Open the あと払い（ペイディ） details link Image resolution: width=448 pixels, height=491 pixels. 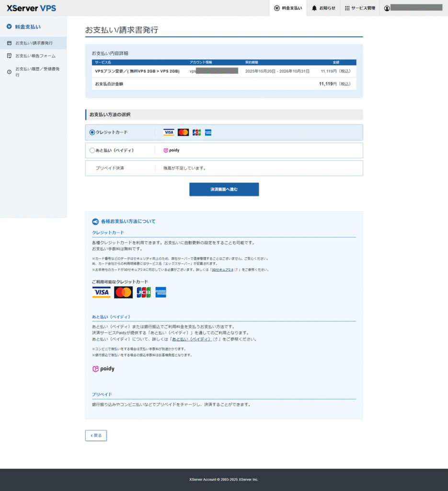(x=192, y=339)
